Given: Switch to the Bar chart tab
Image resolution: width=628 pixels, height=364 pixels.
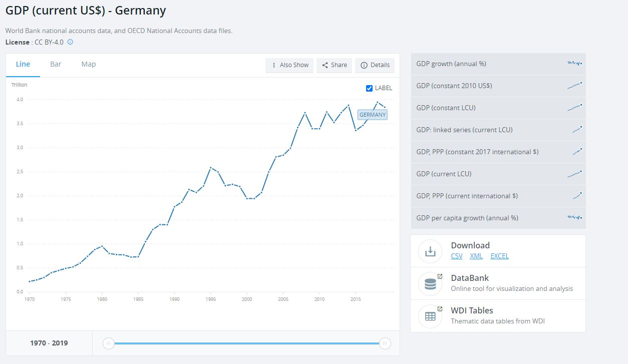Looking at the screenshot, I should coord(56,64).
